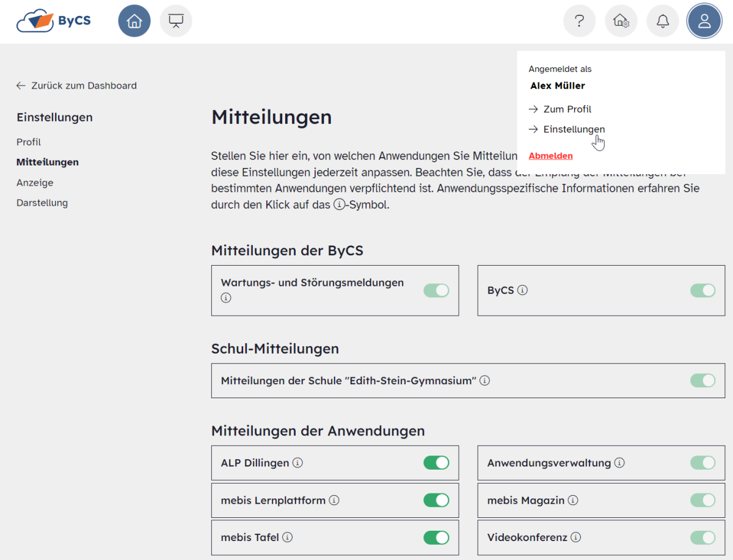
Task: Show info for ALP Dillingen
Action: tap(297, 463)
